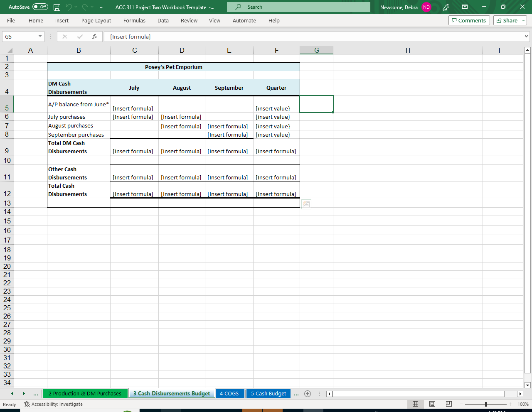The height and width of the screenshot is (412, 532).
Task: Cancel the formula entry with the X icon
Action: tap(65, 37)
